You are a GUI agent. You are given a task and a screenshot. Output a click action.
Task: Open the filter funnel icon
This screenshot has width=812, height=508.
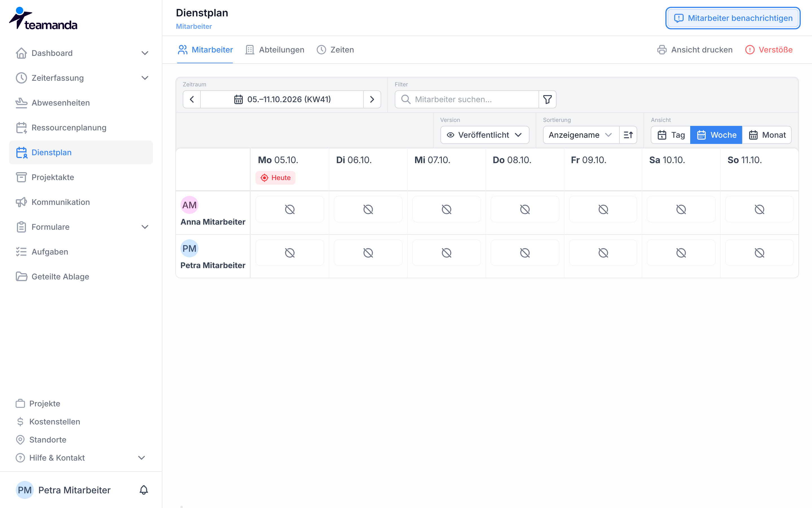[x=547, y=99]
